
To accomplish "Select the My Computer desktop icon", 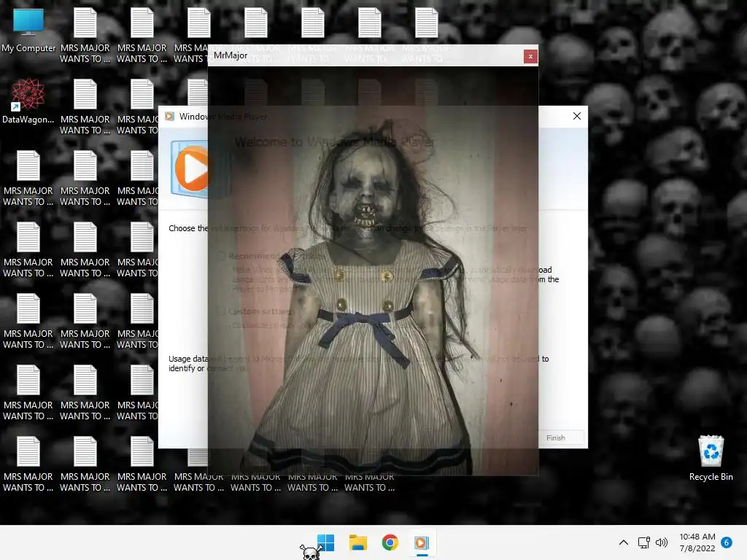I will (x=28, y=31).
